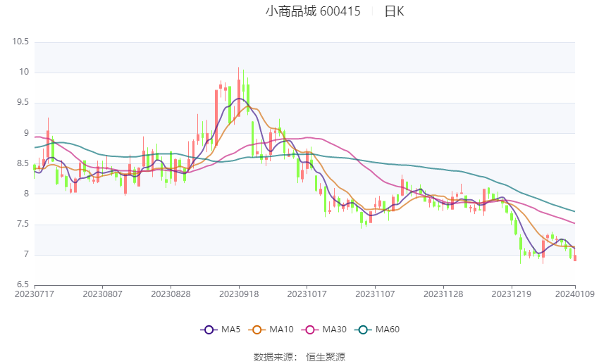
Task: Click the 数据来源: 恒生聚源 source text
Action: click(299, 357)
